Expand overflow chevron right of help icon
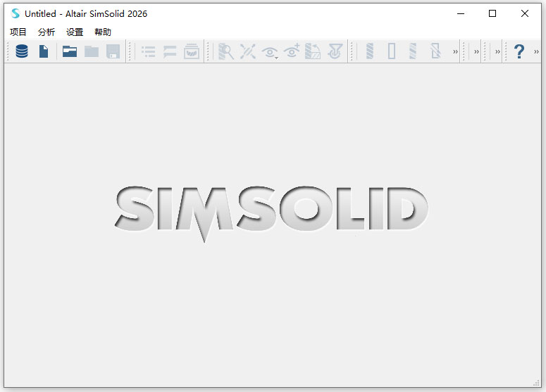This screenshot has height=392, width=546. [x=536, y=52]
